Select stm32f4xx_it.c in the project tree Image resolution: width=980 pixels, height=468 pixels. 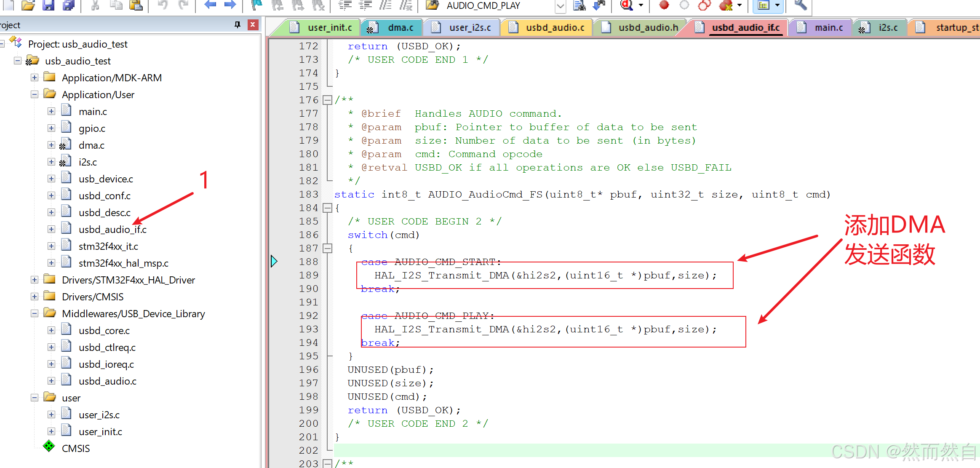point(108,246)
